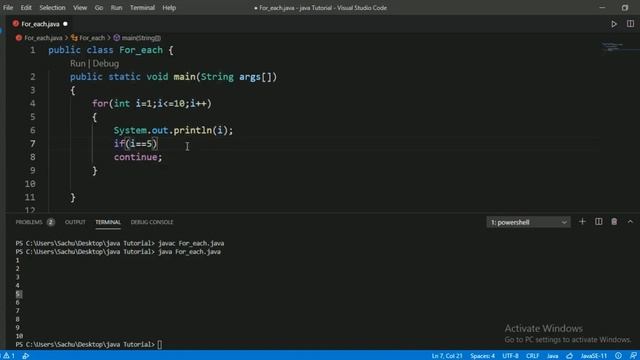Open the Selection menu
Image resolution: width=640 pixels, height=360 pixels.
pyautogui.click(x=52, y=8)
